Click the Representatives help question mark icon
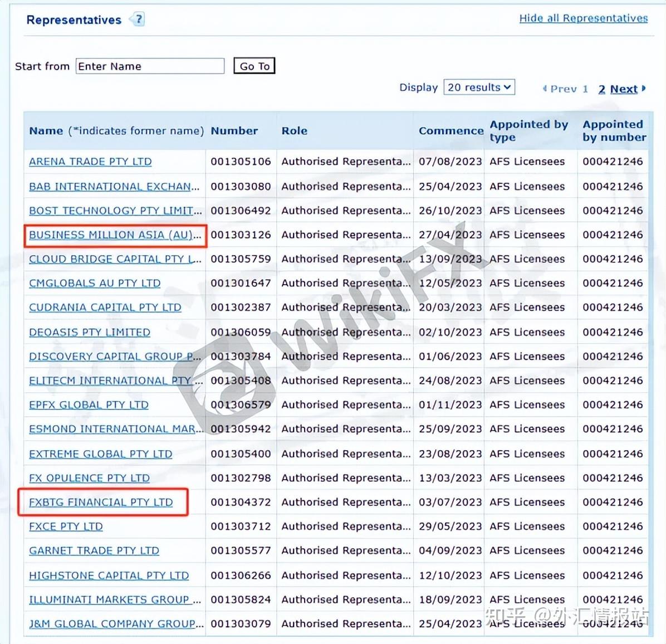666x644 pixels. coord(138,19)
